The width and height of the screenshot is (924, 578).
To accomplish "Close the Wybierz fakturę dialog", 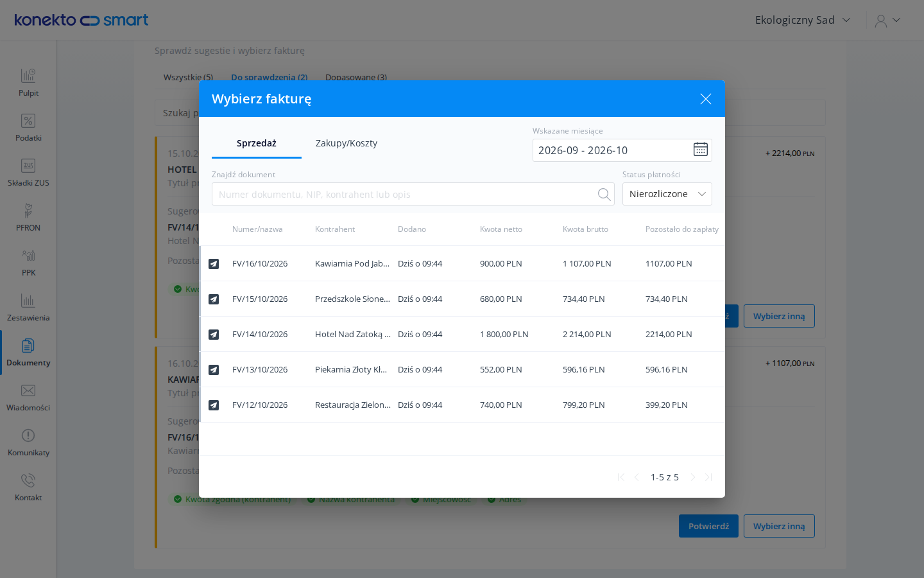I will (x=705, y=99).
